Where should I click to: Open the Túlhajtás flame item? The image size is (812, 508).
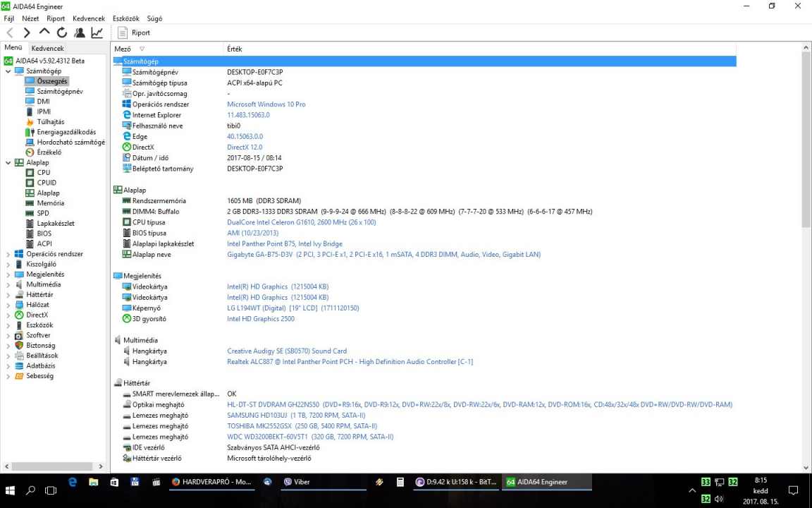(x=50, y=122)
